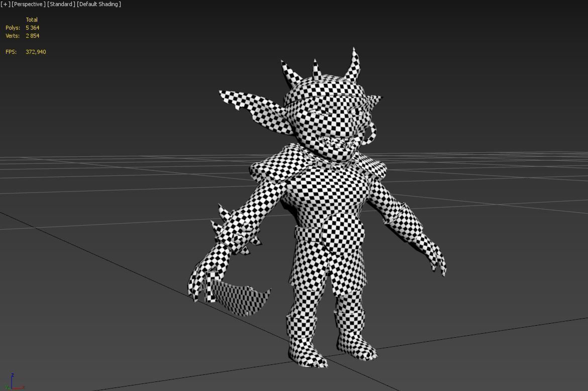Click the green Y axis of the tripod
Screen dimensions: 588x391
pyautogui.click(x=8, y=387)
